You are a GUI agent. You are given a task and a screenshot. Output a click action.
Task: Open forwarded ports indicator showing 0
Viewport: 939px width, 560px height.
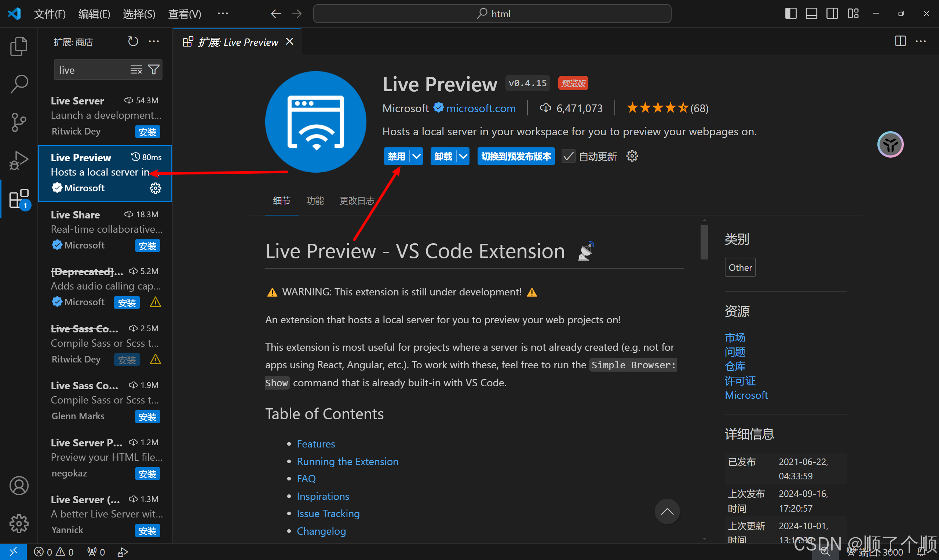[x=96, y=552]
